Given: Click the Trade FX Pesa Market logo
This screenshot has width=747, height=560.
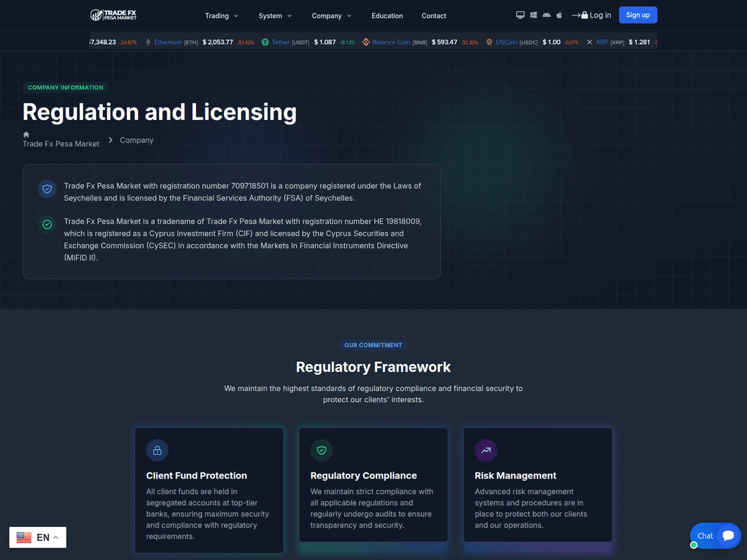Looking at the screenshot, I should (113, 15).
